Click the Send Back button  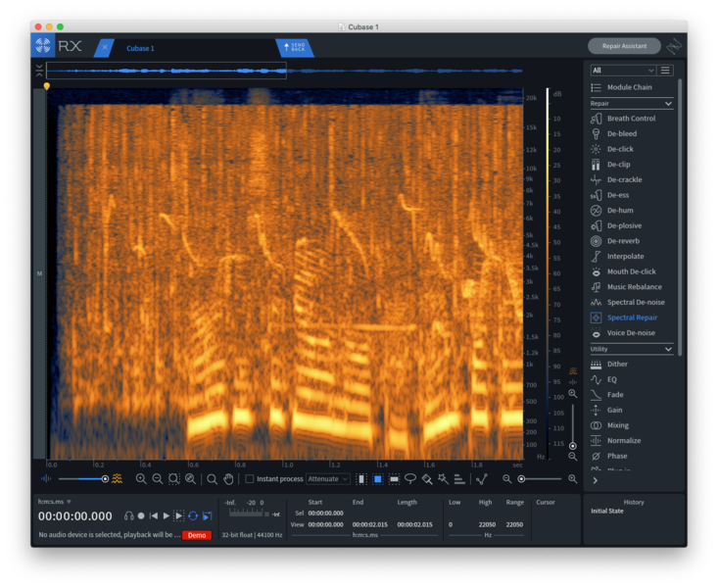coord(295,47)
